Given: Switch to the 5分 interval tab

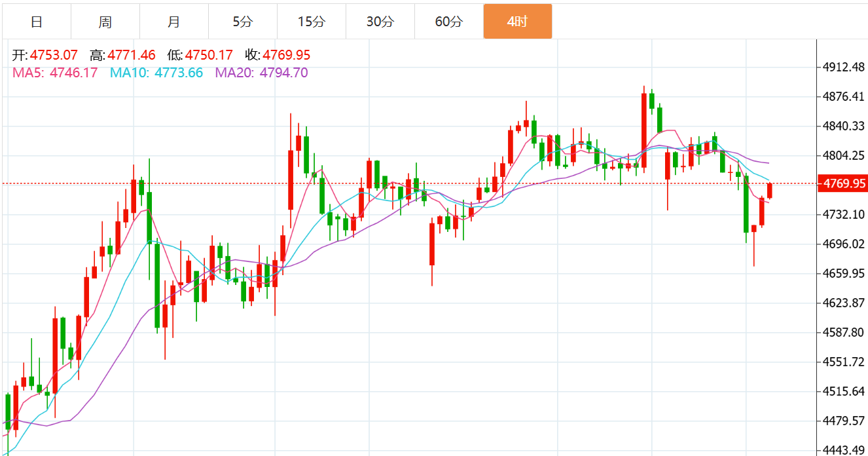Looking at the screenshot, I should pos(242,22).
